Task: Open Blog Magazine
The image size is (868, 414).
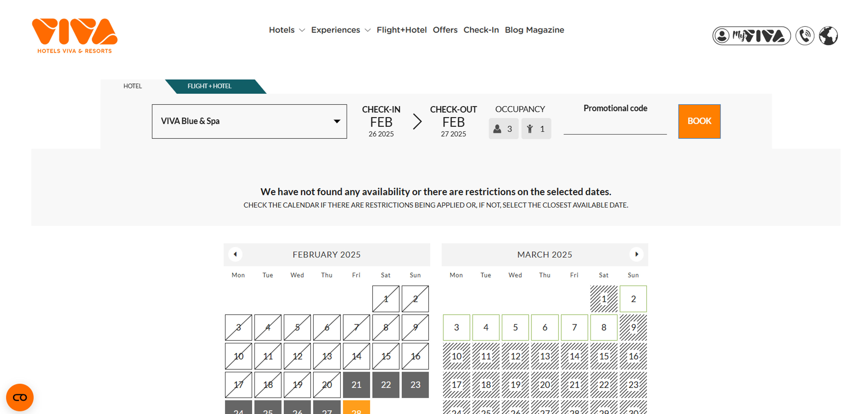Action: click(534, 30)
